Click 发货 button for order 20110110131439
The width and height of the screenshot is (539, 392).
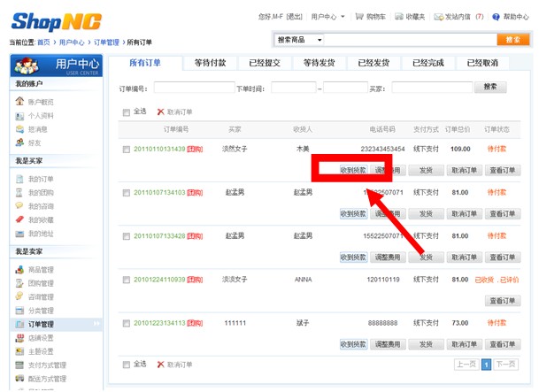coord(426,171)
